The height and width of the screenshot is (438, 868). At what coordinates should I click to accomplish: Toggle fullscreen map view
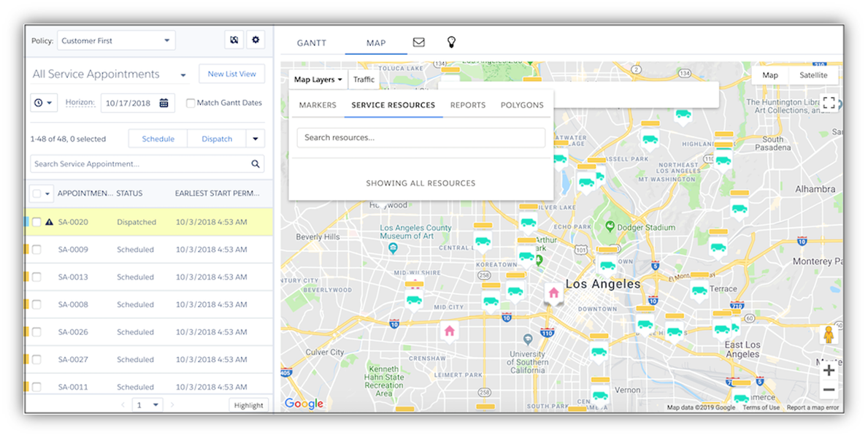[x=829, y=103]
